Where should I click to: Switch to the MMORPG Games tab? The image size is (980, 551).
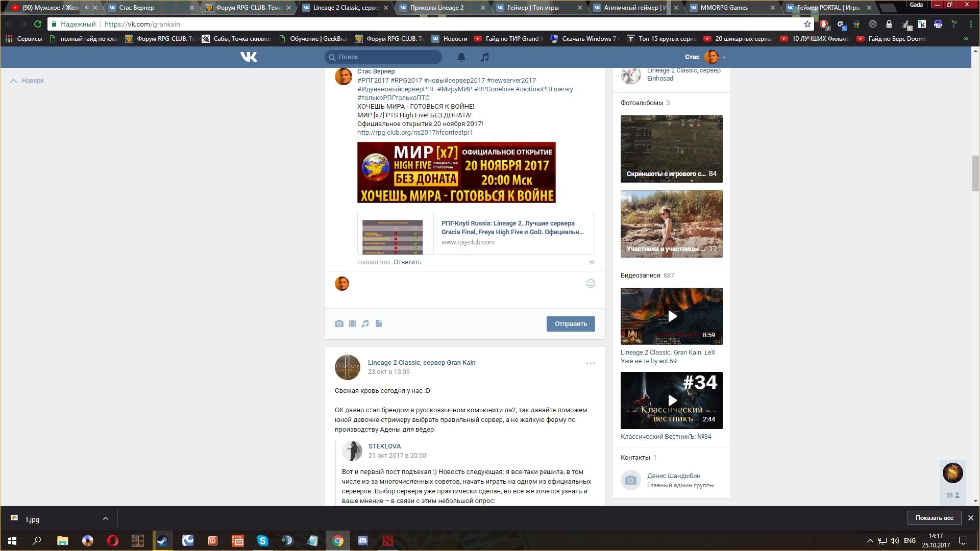(x=724, y=8)
